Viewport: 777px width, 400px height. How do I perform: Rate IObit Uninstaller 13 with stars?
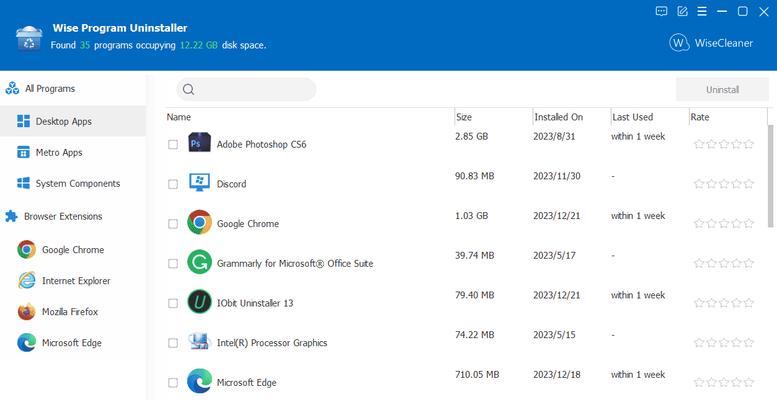coord(723,303)
